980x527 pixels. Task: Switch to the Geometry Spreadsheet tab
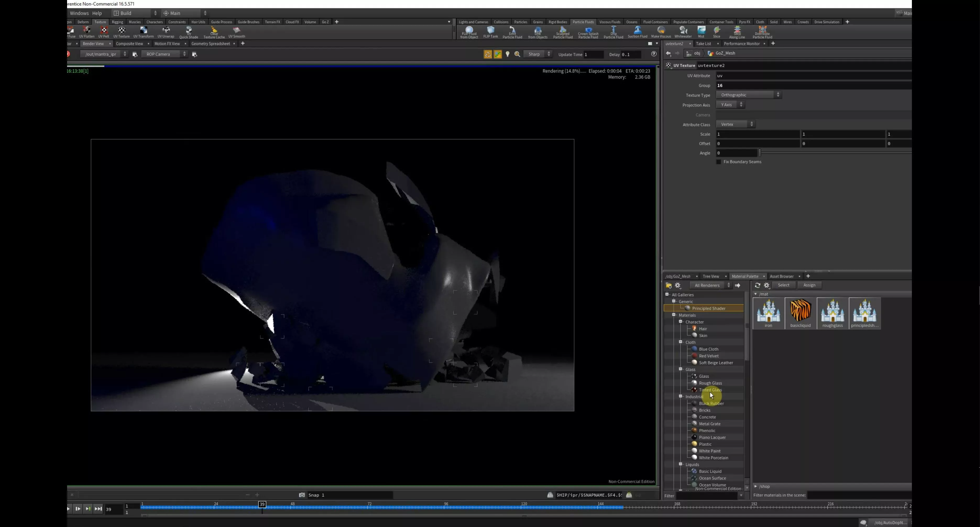[x=210, y=44]
